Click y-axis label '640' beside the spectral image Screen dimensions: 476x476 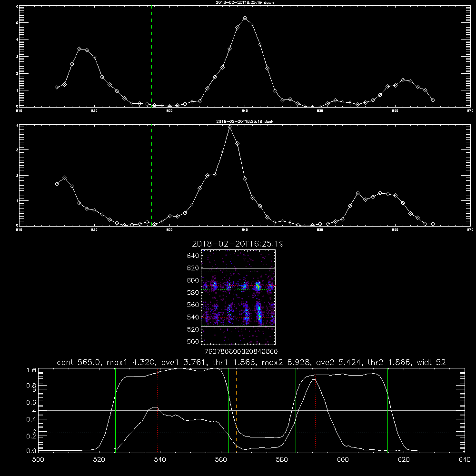pos(193,256)
